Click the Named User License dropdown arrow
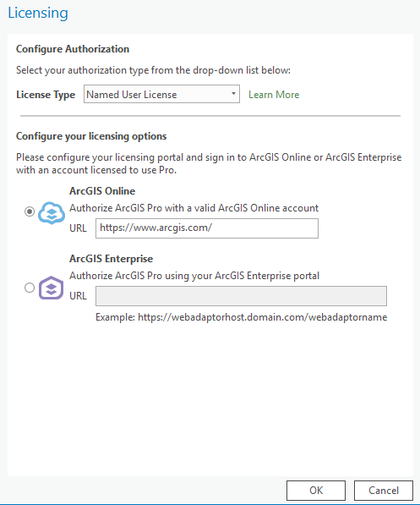Viewport: 420px width, 505px height. 233,94
